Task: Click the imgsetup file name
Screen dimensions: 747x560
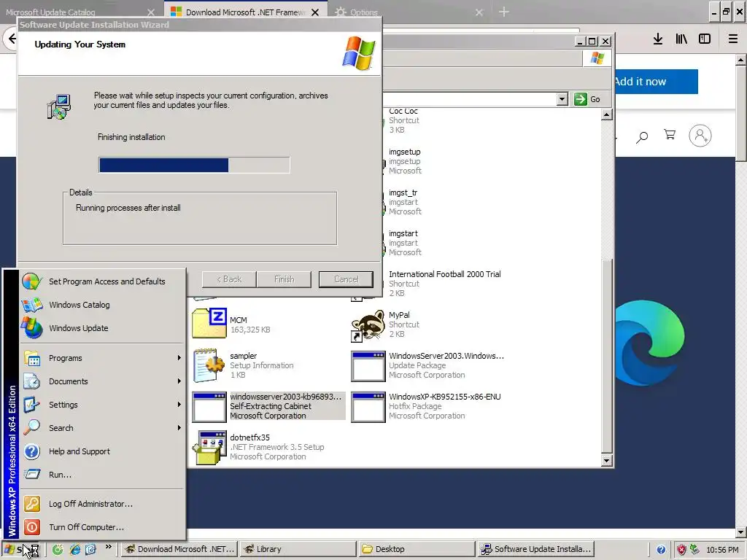Action: (x=404, y=152)
